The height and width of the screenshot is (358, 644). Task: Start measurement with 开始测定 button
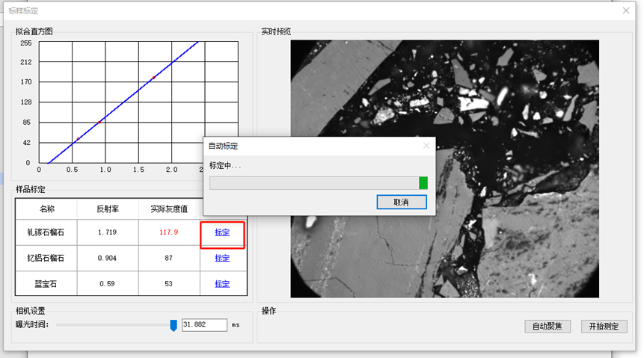[604, 326]
